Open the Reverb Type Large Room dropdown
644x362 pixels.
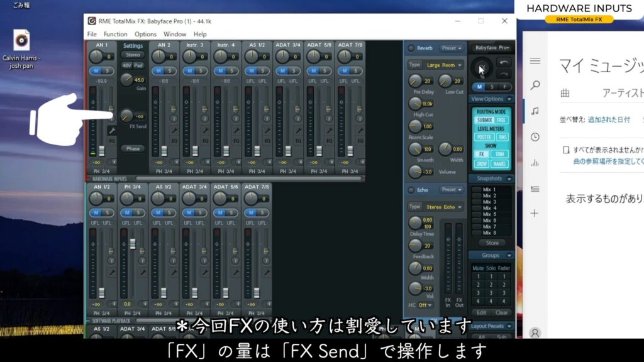(443, 65)
